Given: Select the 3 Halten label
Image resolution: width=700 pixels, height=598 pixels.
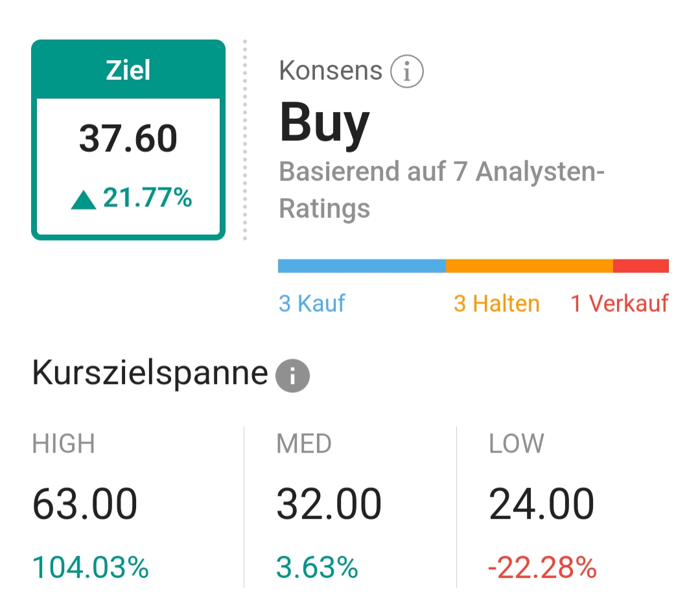Looking at the screenshot, I should 497,304.
